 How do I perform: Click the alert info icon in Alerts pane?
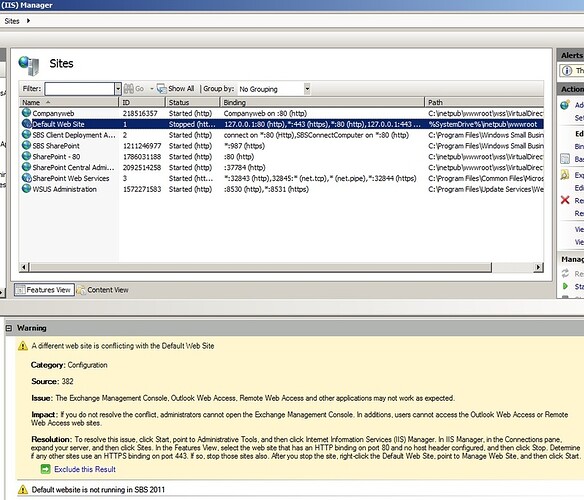point(566,70)
